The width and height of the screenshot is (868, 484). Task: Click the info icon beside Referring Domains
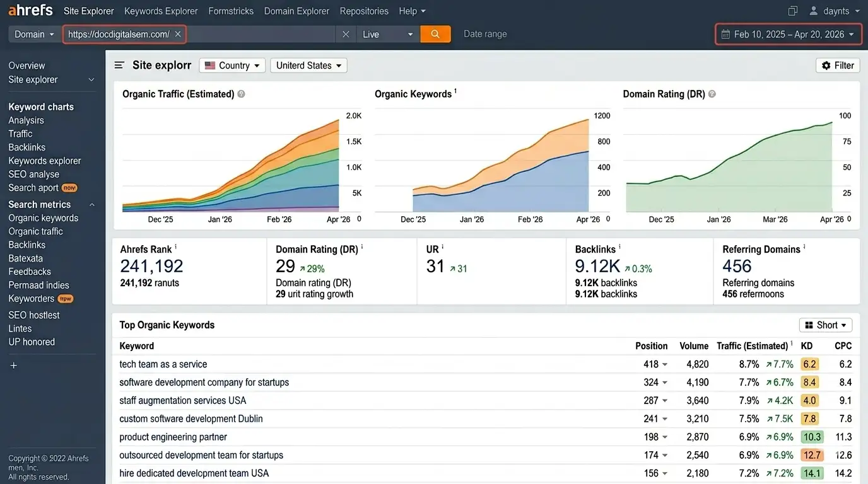804,247
